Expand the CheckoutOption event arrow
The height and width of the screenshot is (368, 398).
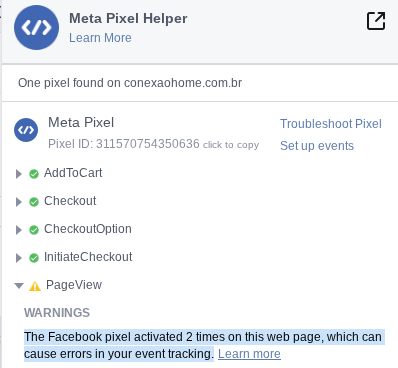(x=19, y=230)
